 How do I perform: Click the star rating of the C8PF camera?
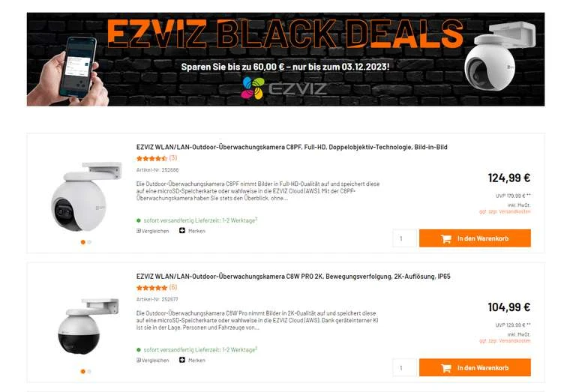[151, 158]
